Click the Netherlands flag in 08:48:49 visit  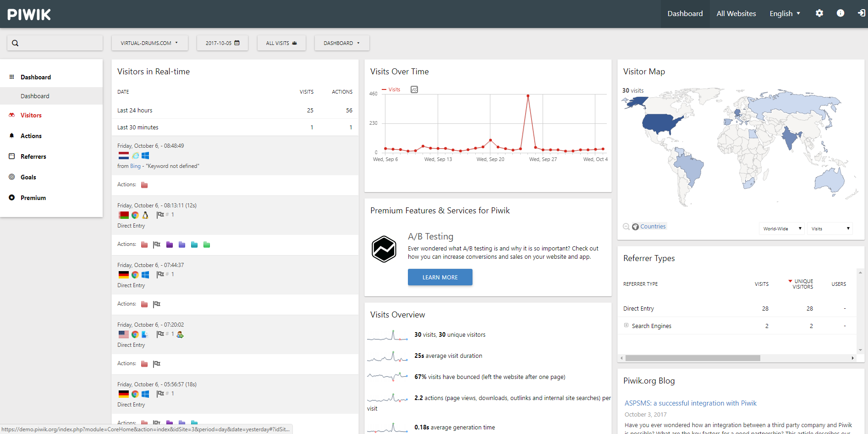[x=124, y=156]
